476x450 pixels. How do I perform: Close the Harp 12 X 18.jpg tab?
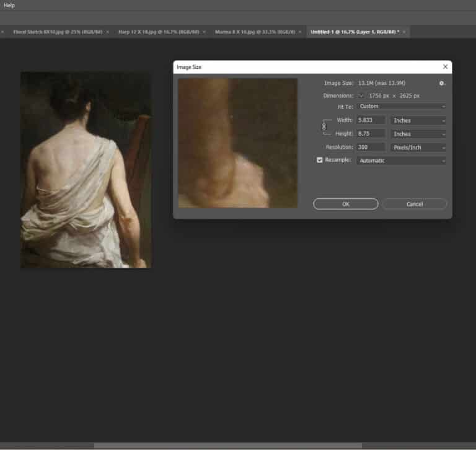pos(204,32)
